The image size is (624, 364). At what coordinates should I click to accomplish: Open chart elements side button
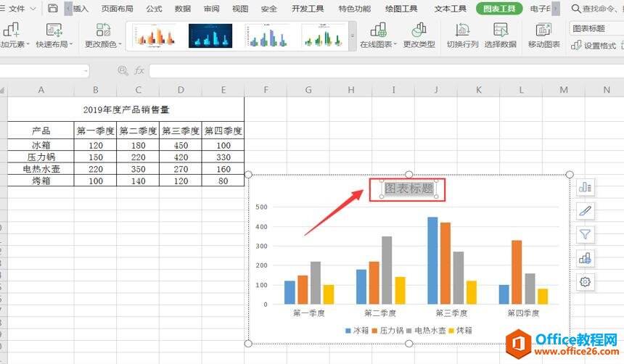tap(585, 187)
